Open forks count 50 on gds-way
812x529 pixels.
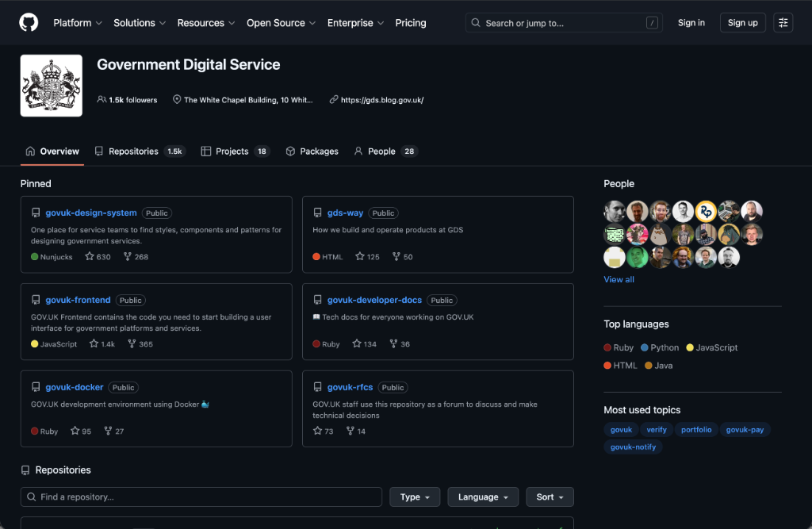coord(402,257)
